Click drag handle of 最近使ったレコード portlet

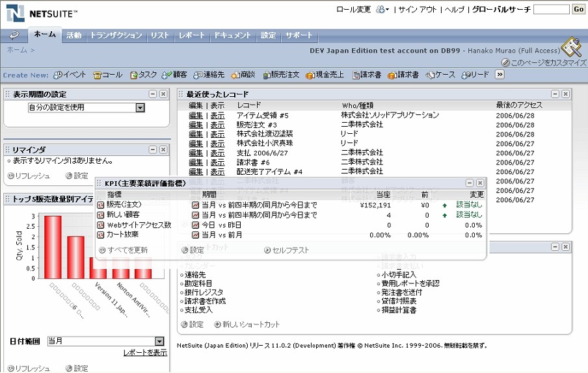click(181, 94)
